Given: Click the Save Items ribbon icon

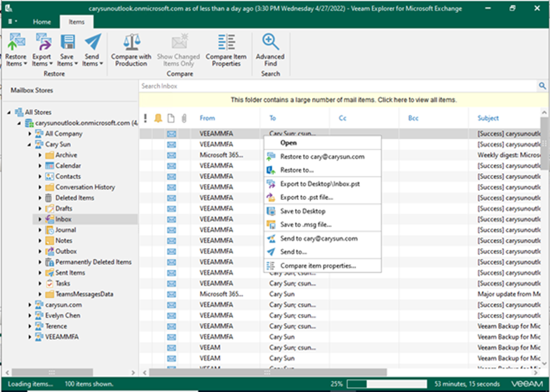Looking at the screenshot, I should [x=67, y=42].
